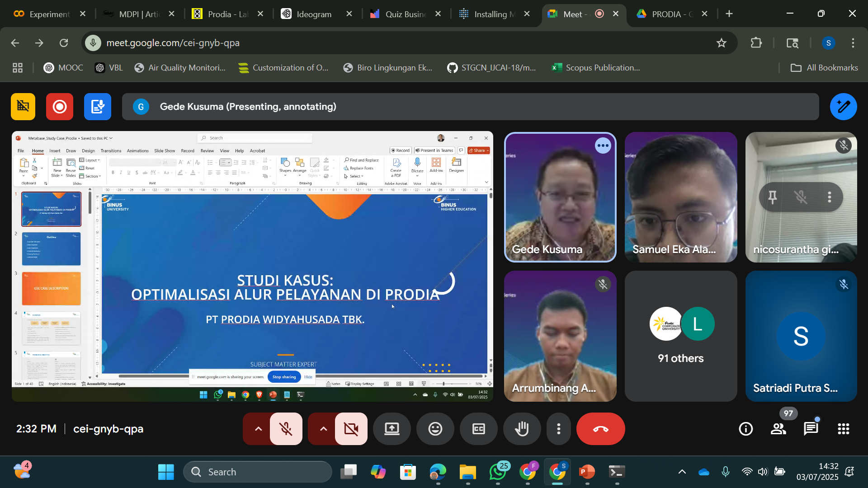Turn on the camera toggle
This screenshot has width=868, height=488.
pos(351,429)
